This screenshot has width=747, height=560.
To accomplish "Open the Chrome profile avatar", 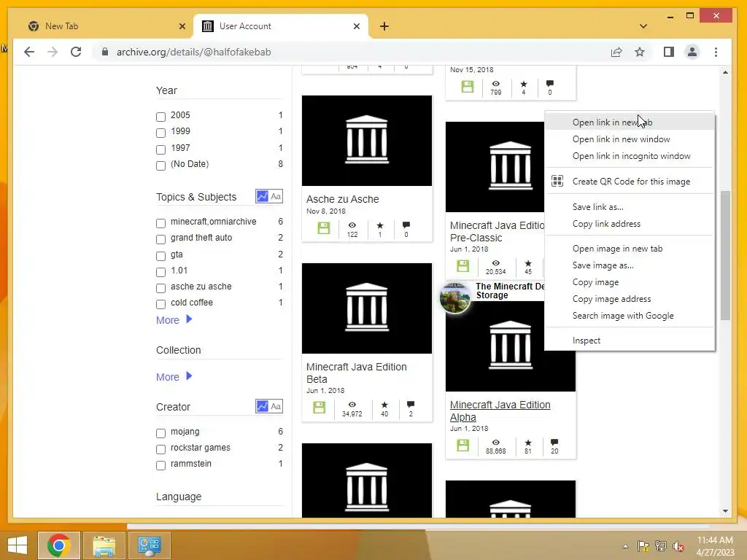I will click(x=692, y=52).
